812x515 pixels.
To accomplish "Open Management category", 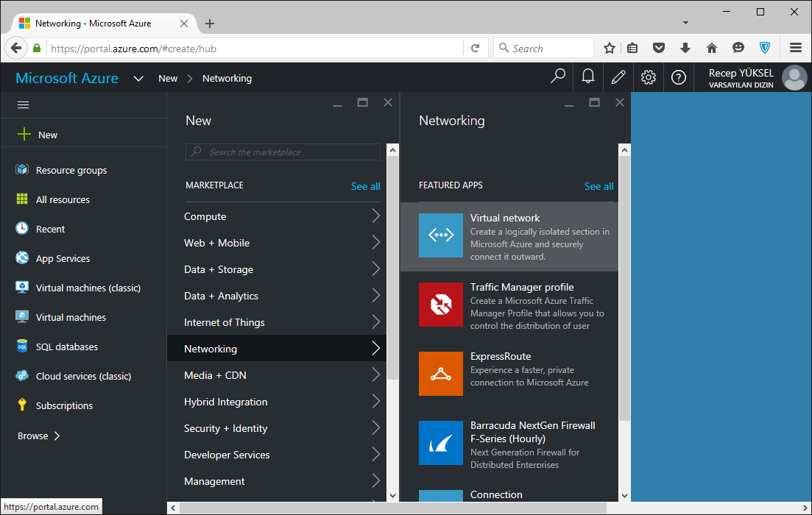I will [277, 481].
